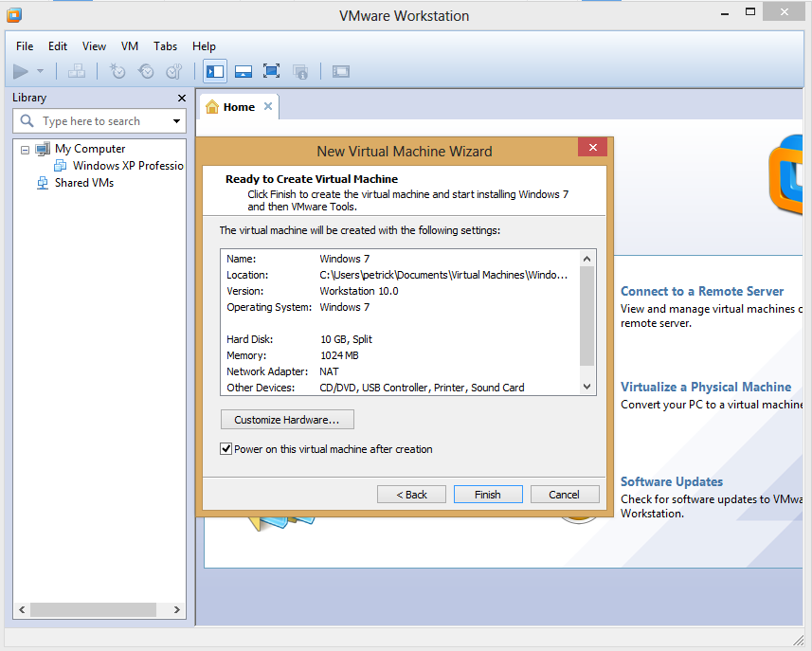Click the Power On play toolbar button
Viewport: 812px width, 651px height.
(20, 71)
